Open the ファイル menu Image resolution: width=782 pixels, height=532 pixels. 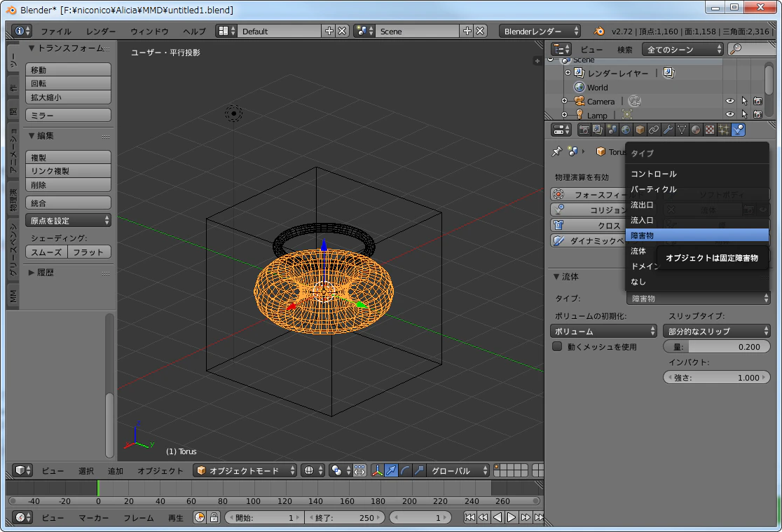point(56,31)
